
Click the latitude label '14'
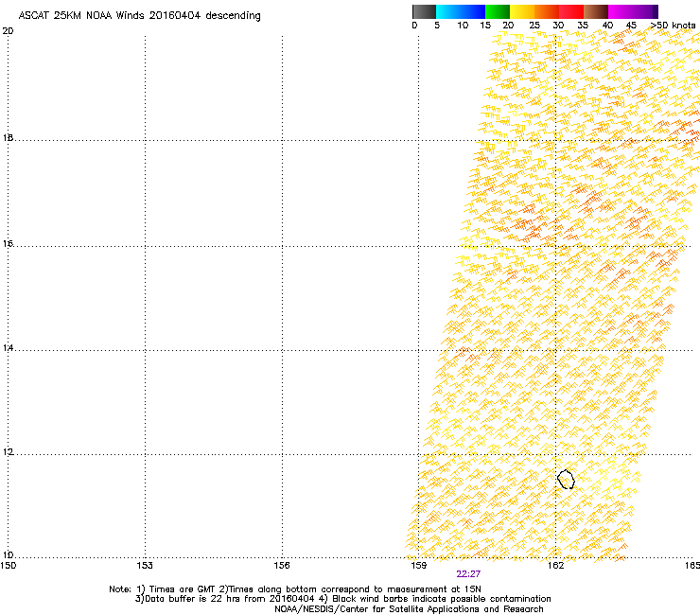pos(8,348)
